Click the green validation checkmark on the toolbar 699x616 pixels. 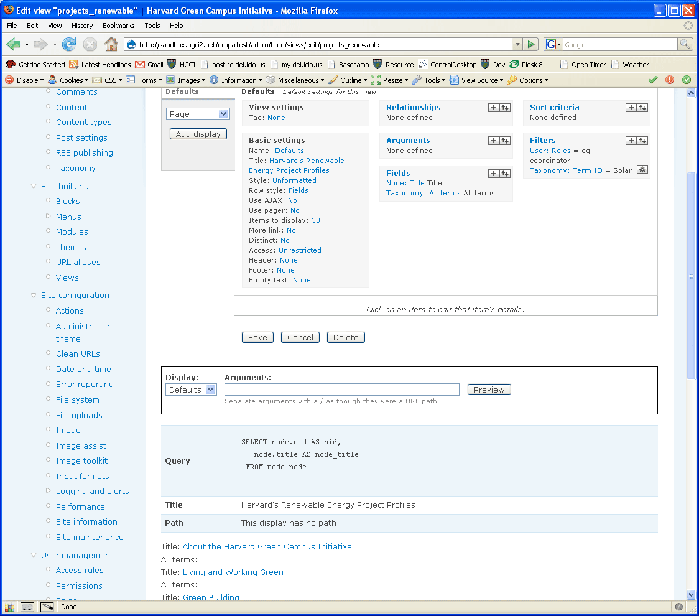[653, 80]
